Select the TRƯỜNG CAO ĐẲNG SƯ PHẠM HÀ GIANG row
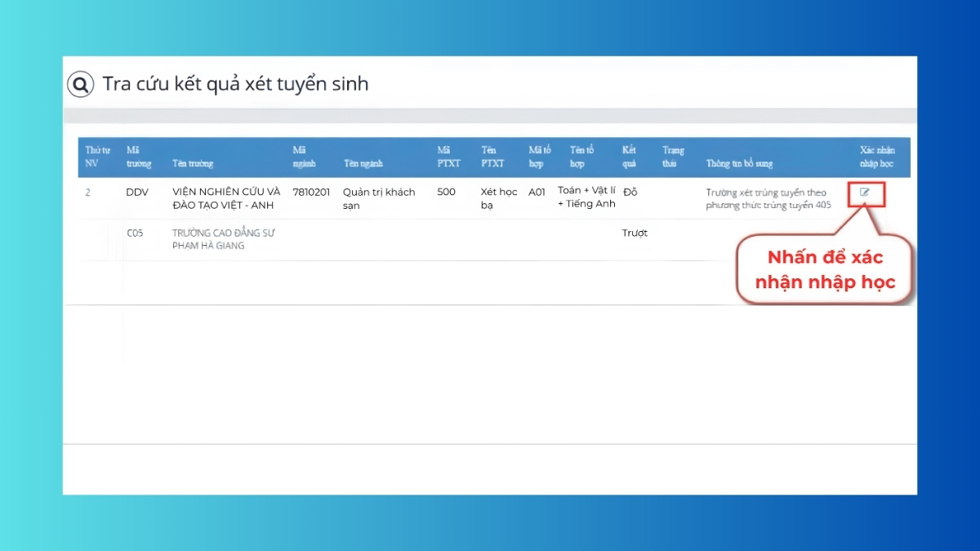The image size is (980, 551). [496, 239]
